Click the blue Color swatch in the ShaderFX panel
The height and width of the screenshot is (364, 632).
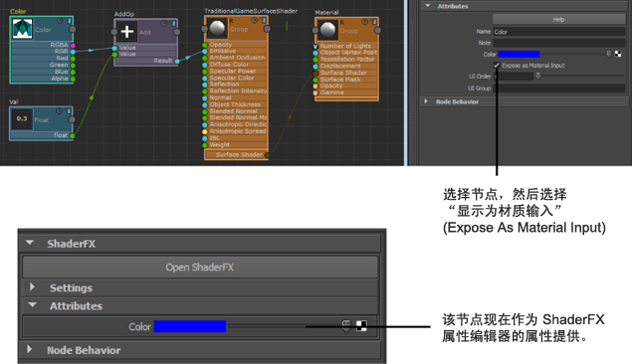point(190,326)
